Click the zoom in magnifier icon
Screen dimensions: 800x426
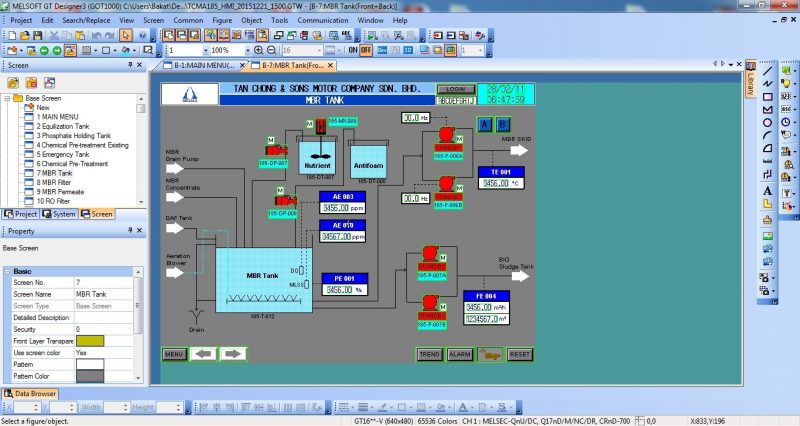(260, 50)
